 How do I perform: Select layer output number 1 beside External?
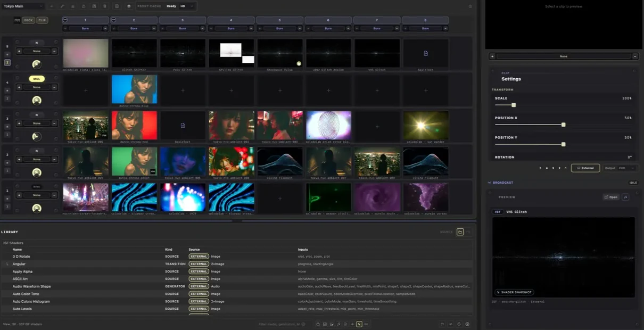(566, 168)
